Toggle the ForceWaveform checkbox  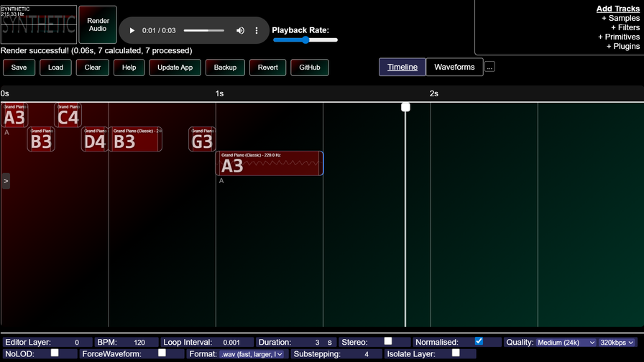[x=162, y=353]
